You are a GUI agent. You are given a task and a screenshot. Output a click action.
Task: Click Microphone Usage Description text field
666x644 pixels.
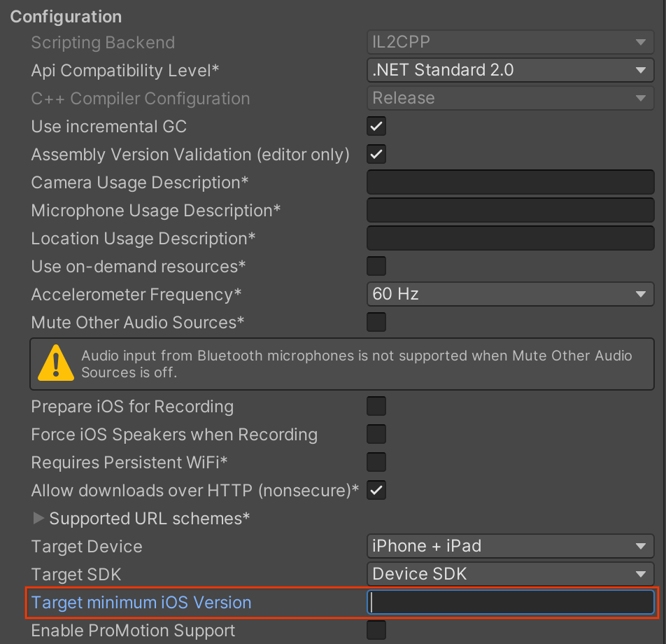tap(510, 211)
